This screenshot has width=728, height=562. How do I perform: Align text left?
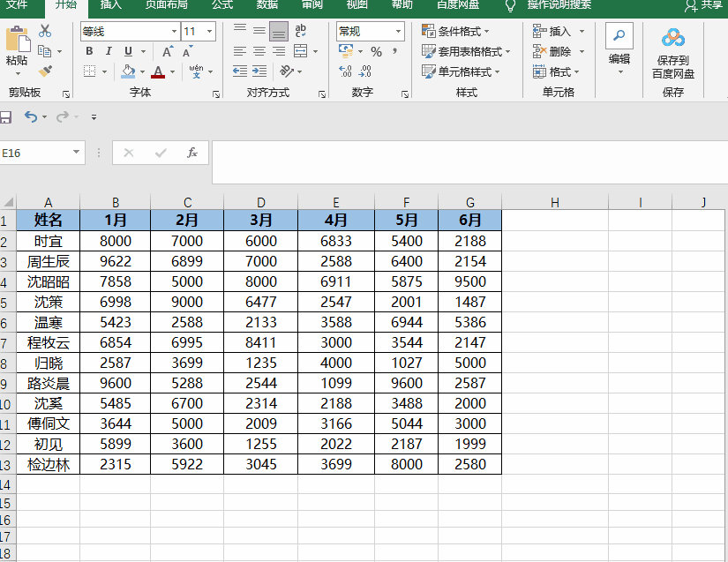[x=240, y=51]
